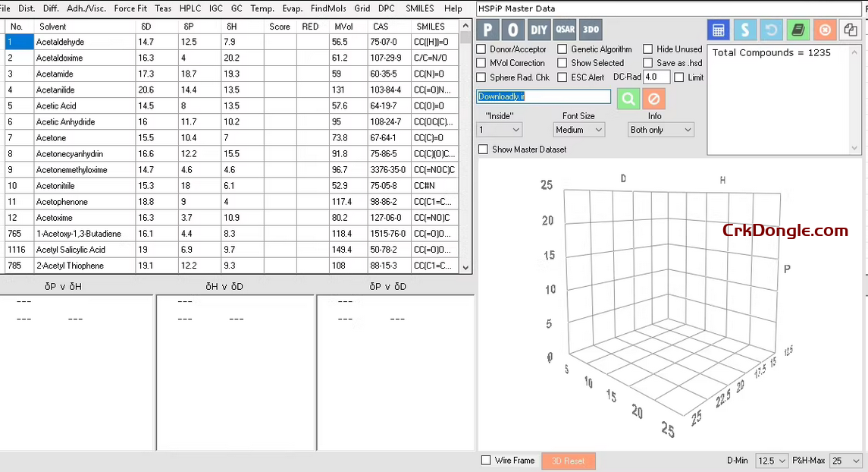Click the green search icon
The width and height of the screenshot is (868, 472).
[628, 99]
